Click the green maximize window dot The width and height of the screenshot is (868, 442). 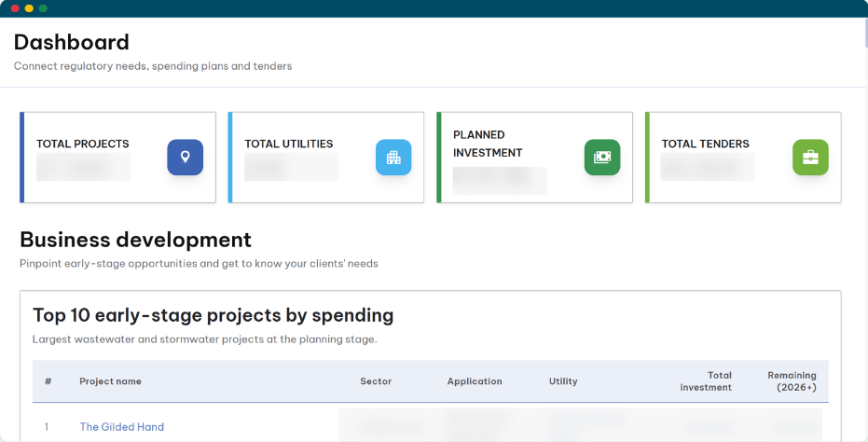pyautogui.click(x=43, y=8)
